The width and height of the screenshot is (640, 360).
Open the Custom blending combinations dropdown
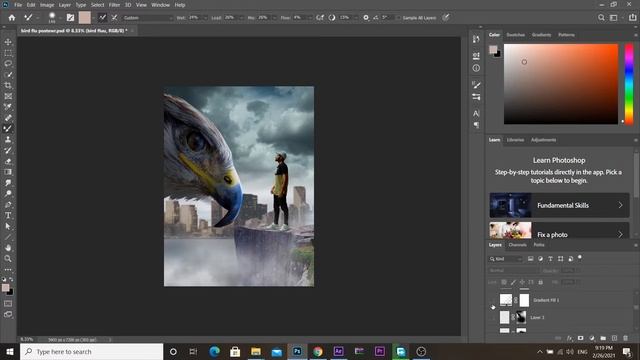148,18
